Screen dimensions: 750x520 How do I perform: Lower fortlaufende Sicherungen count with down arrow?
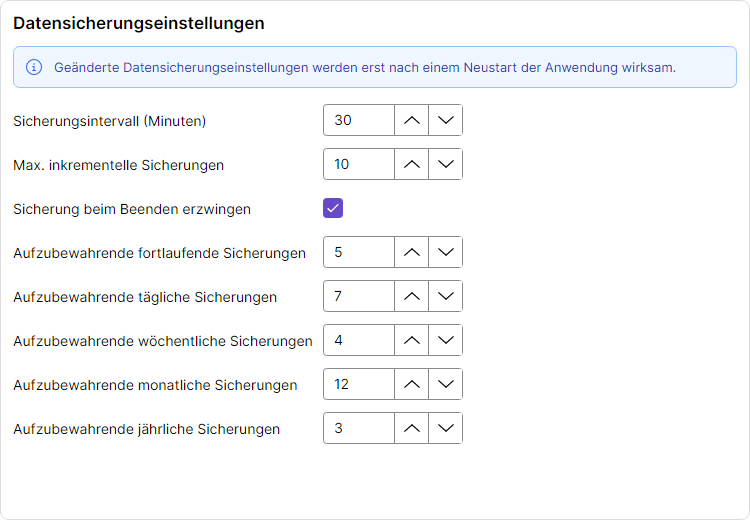click(x=445, y=252)
